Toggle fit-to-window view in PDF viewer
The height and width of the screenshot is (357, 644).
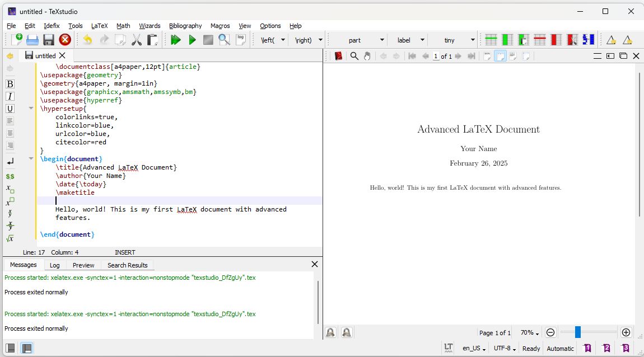pos(526,56)
